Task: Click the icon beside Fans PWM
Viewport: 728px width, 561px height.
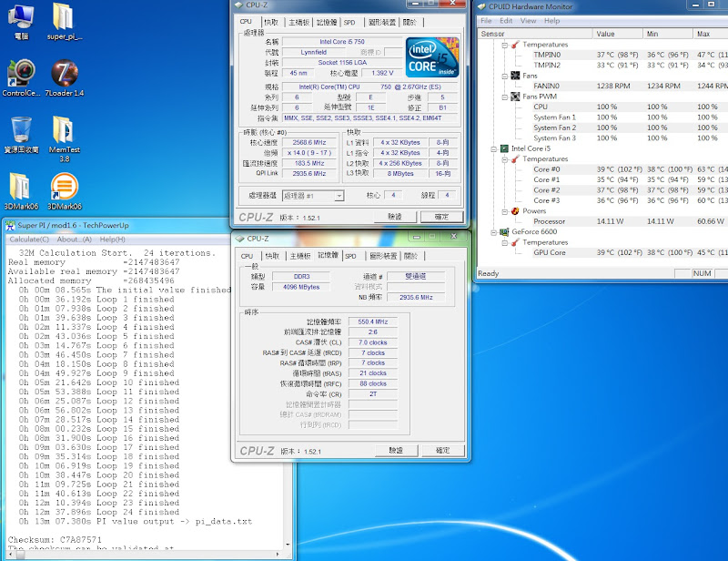Action: tap(515, 97)
